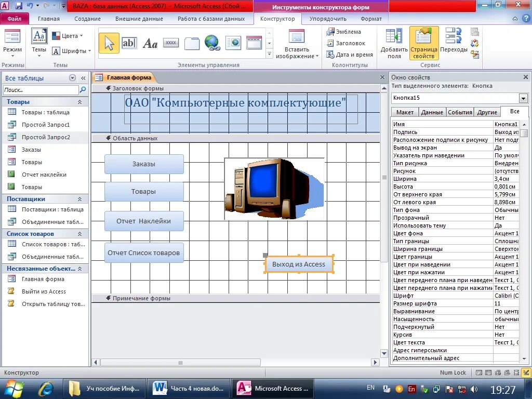Open Insert Image (Вставить изображение)

coord(297,44)
